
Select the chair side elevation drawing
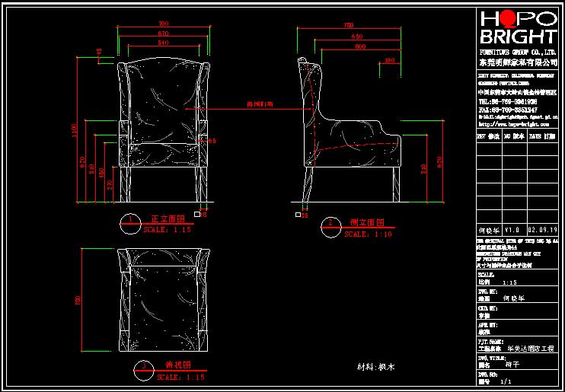[350, 129]
